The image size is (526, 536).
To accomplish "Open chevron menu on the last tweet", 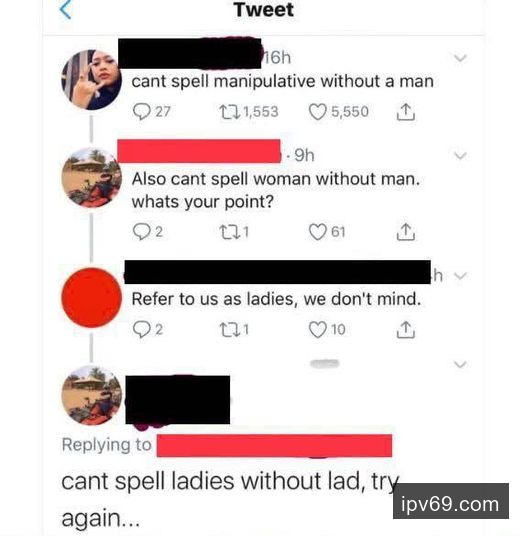I will 460,364.
